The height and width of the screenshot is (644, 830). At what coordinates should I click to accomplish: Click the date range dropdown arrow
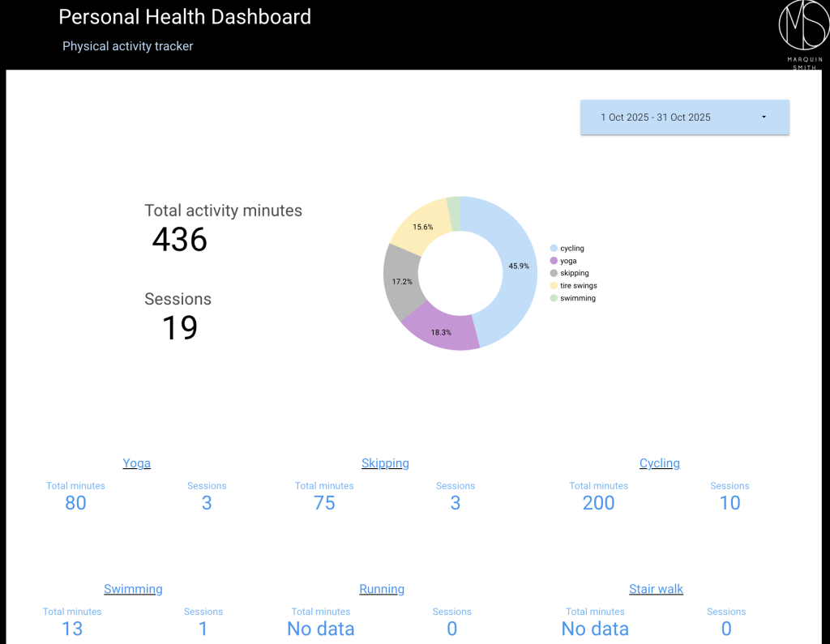tap(764, 117)
